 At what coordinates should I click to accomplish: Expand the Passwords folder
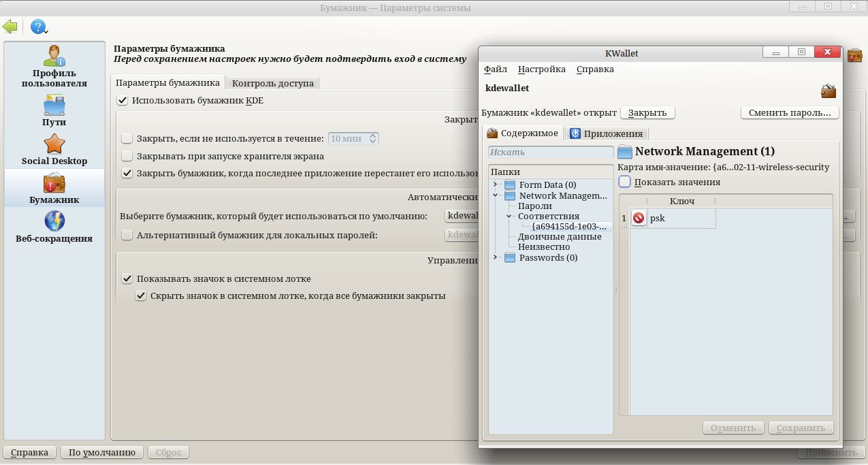495,258
